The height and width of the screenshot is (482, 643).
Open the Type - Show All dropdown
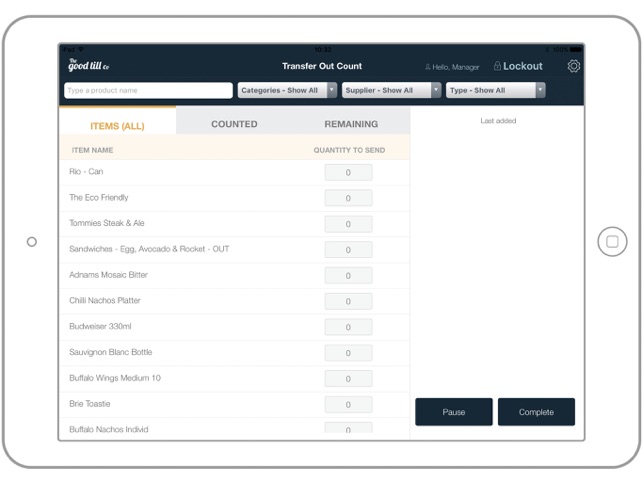point(495,90)
